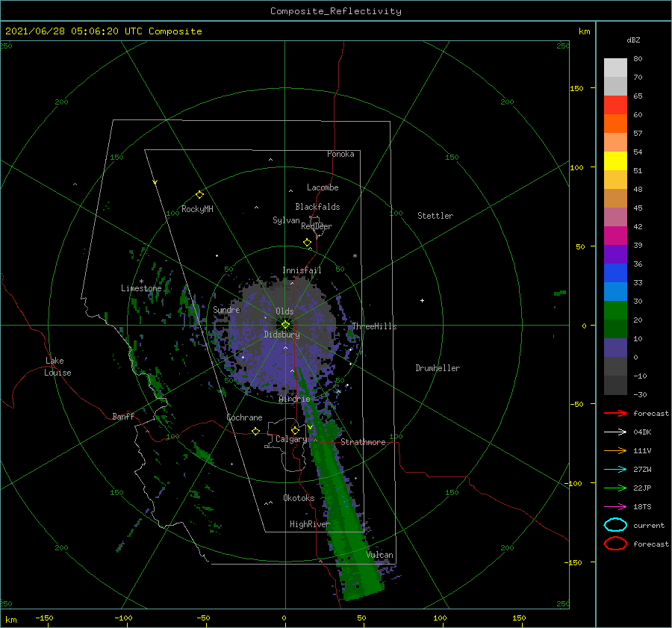
Task: Select the yellow diamond marker below RedDeer
Action: [307, 243]
